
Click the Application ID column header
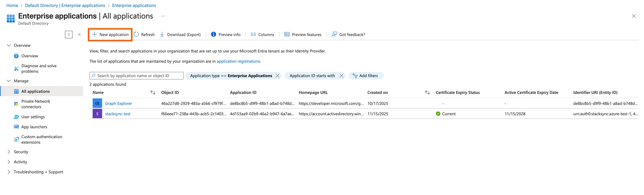pyautogui.click(x=243, y=93)
